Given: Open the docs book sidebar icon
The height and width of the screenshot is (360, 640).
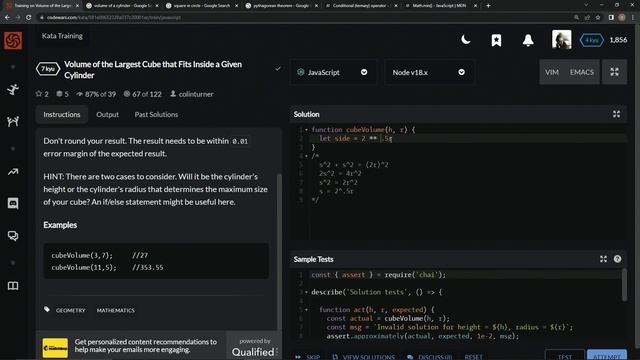Looking at the screenshot, I should (x=13, y=286).
